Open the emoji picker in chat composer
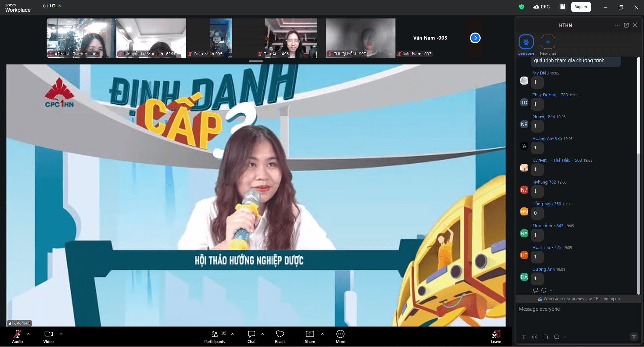Viewport: 644px width, 347px height. 535,337
